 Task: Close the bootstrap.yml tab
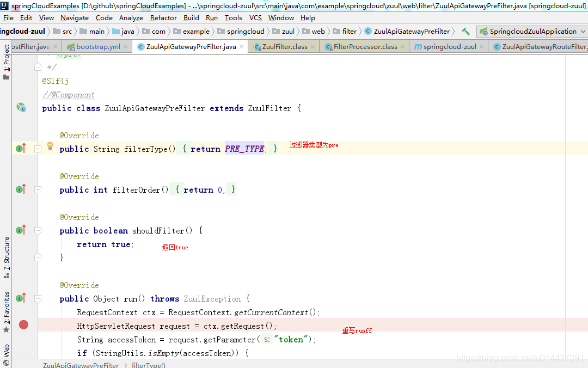point(126,46)
